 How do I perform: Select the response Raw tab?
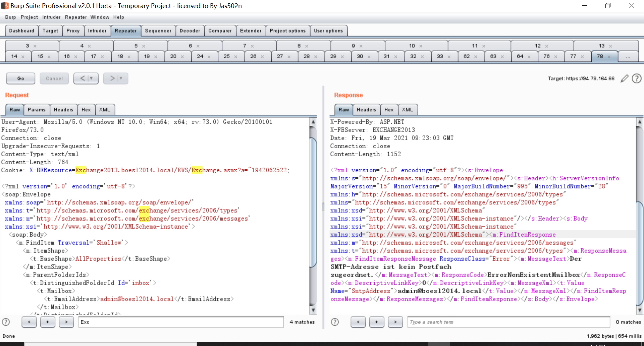pyautogui.click(x=343, y=110)
